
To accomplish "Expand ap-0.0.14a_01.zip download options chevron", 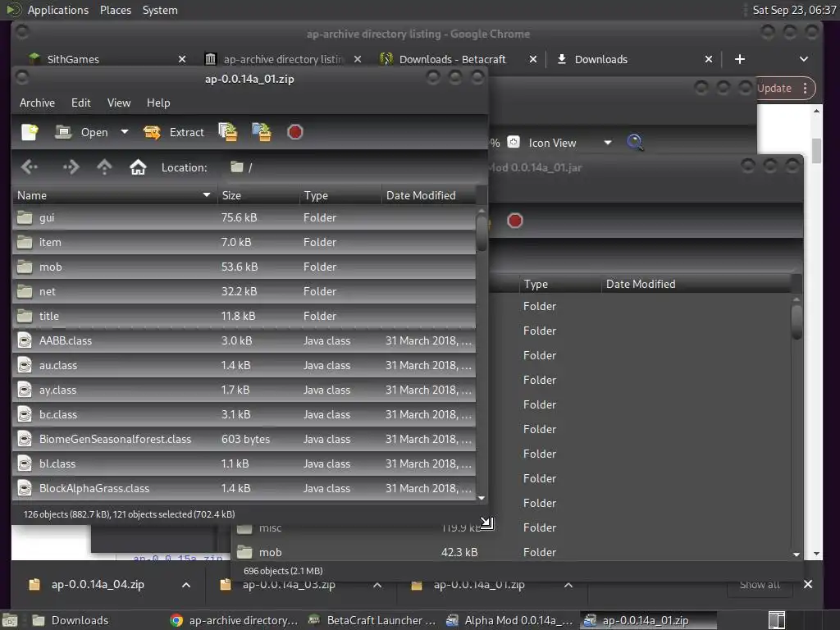I will tap(568, 585).
